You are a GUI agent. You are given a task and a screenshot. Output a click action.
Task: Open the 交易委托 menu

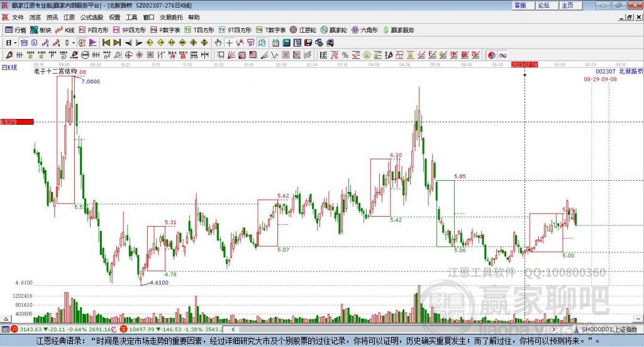171,17
